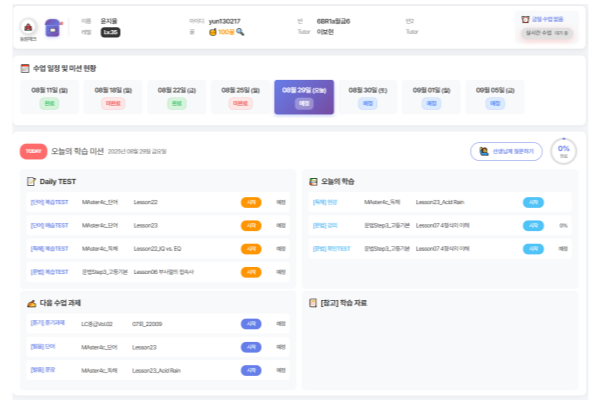Open the 08월 25일 schedule date card
The height and width of the screenshot is (400, 600).
[240, 96]
